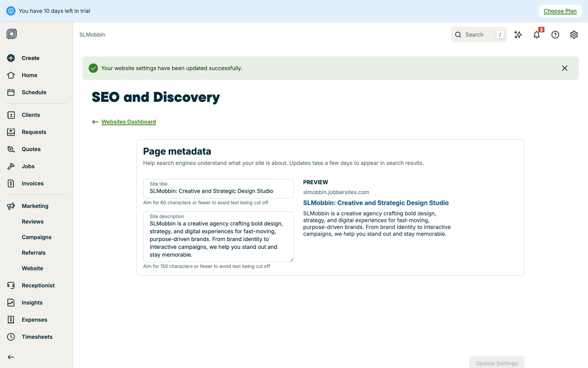The width and height of the screenshot is (588, 368).
Task: Open the settings gear icon
Action: pyautogui.click(x=574, y=35)
